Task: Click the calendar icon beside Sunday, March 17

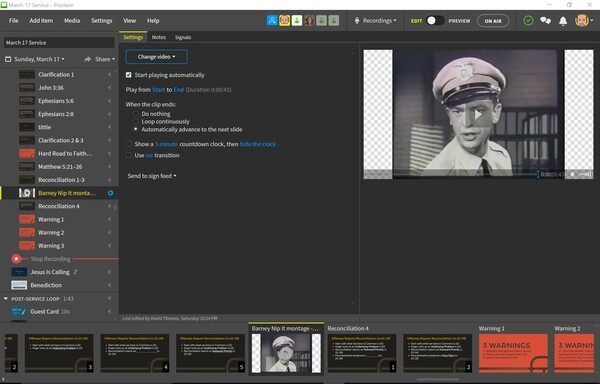Action: [8, 59]
